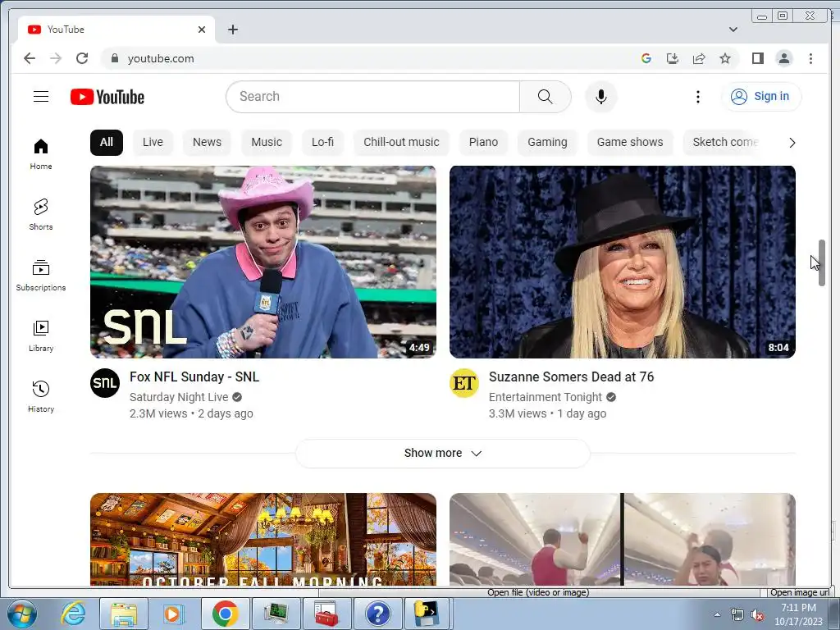This screenshot has height=630, width=840.
Task: Toggle Chrome side panel
Action: 757,58
